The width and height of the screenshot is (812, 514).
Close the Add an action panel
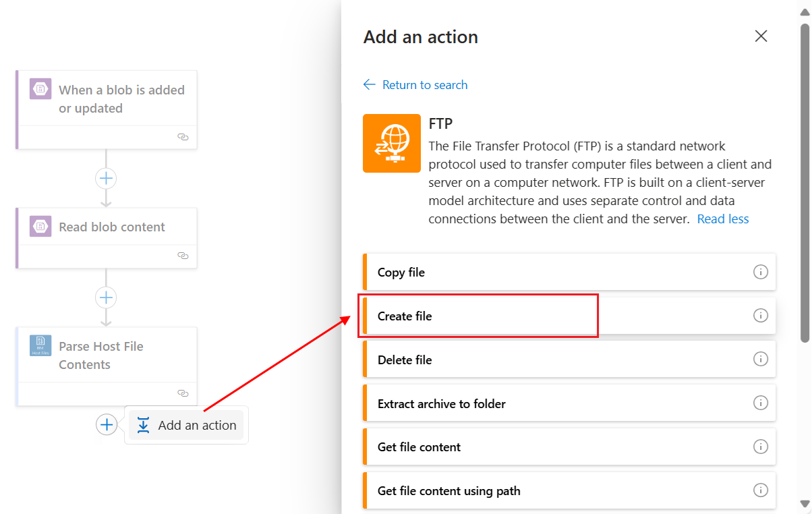[761, 36]
